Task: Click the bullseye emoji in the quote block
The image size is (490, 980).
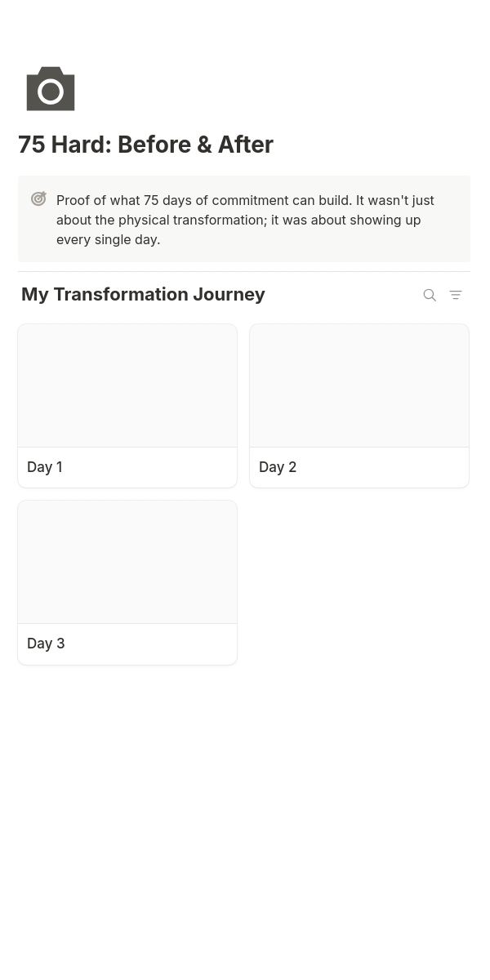Action: [x=38, y=198]
